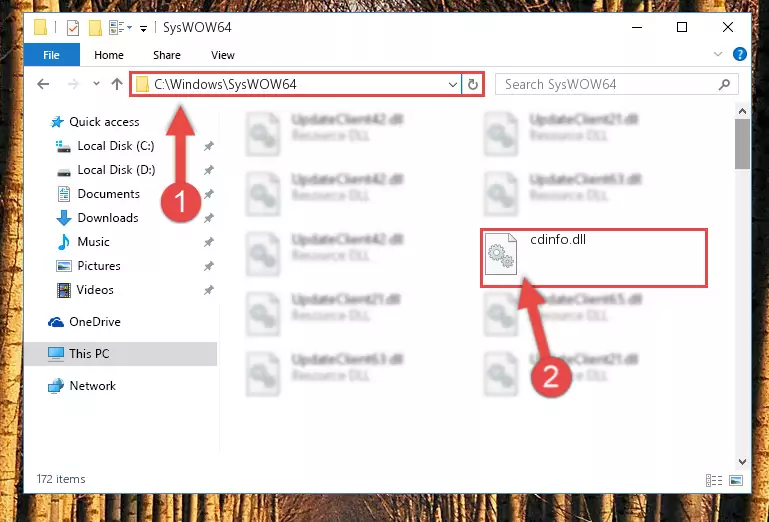The image size is (769, 522).
Task: Select This PC in navigation pane
Action: pos(121,354)
